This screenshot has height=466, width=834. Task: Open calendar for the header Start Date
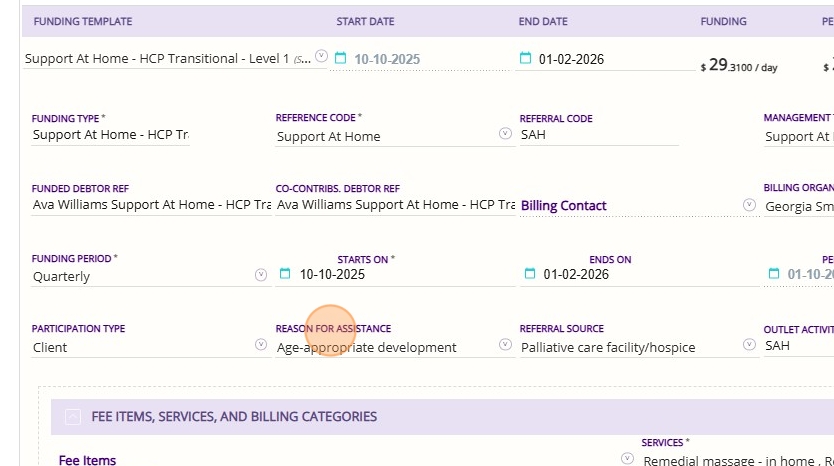click(x=340, y=58)
